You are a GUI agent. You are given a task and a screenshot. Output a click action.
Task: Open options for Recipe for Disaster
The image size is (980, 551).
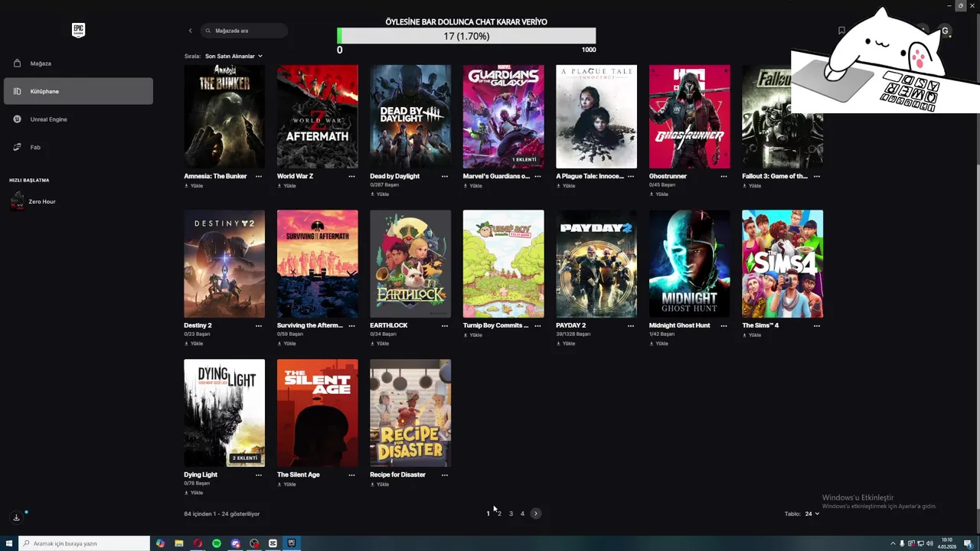point(445,474)
